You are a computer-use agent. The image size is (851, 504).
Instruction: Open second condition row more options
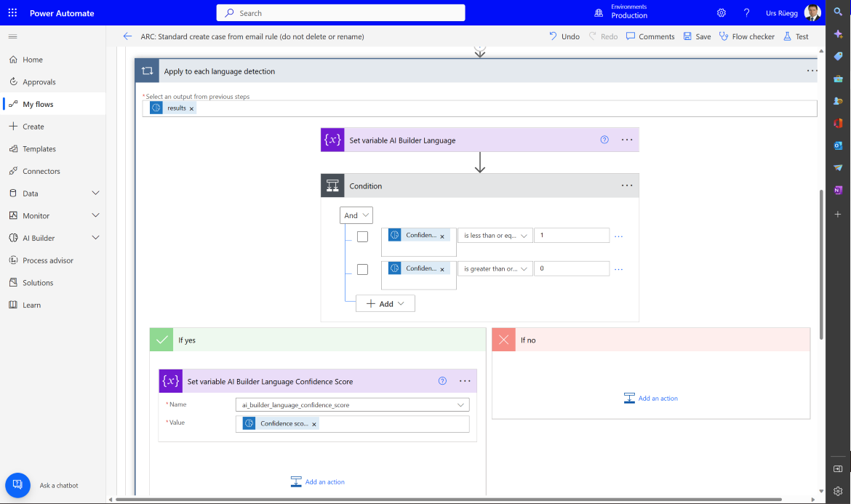coord(618,270)
